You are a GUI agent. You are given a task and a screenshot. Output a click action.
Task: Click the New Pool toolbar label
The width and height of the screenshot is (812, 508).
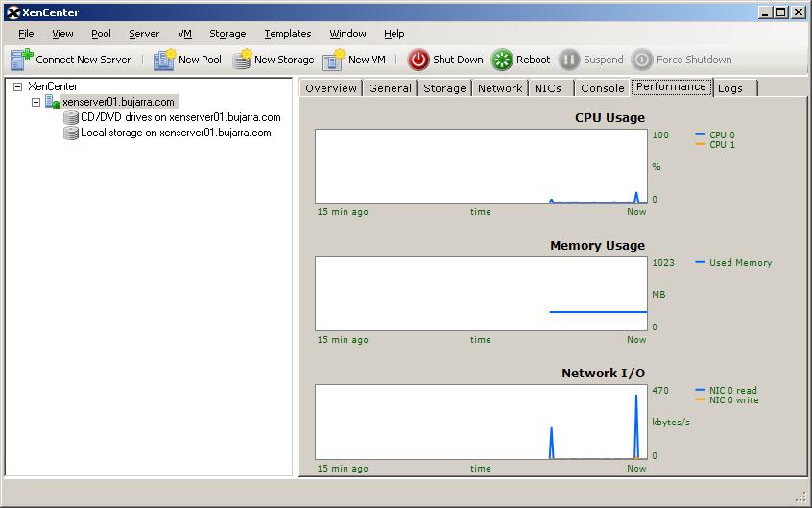coord(200,60)
